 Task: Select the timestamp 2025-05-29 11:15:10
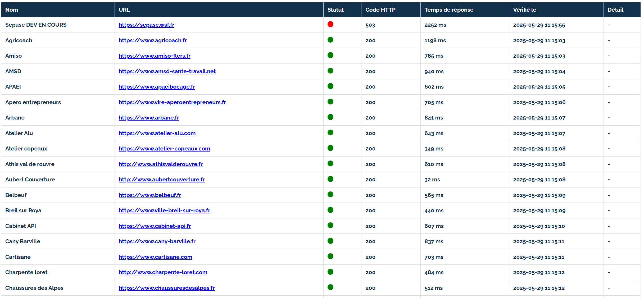[539, 226]
